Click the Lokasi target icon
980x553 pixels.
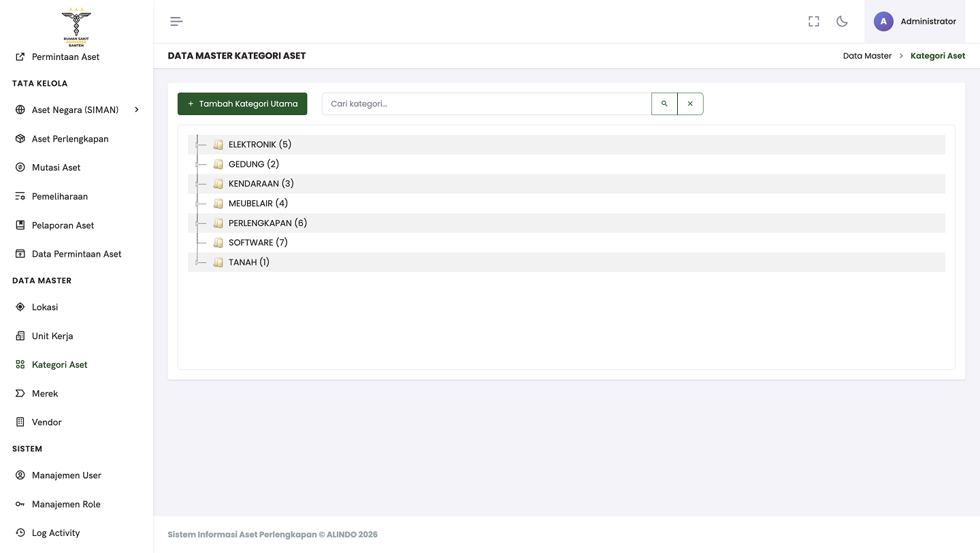20,307
